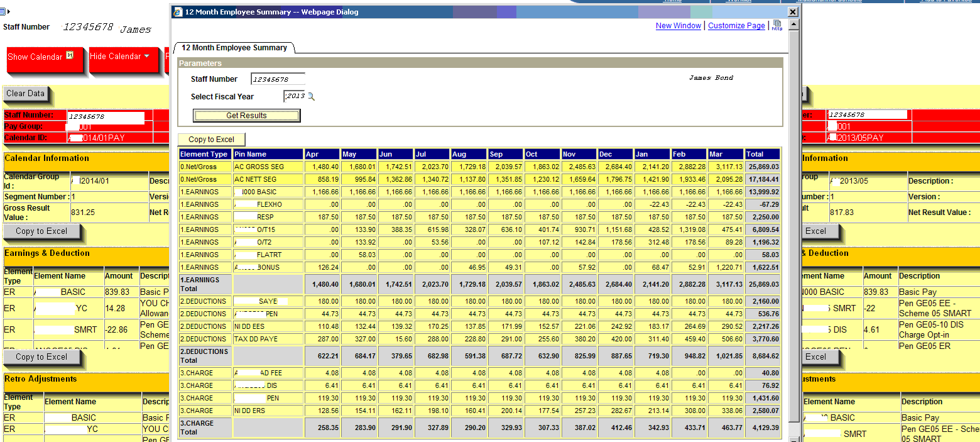980x442 pixels.
Task: Click the Get Results button
Action: (246, 116)
